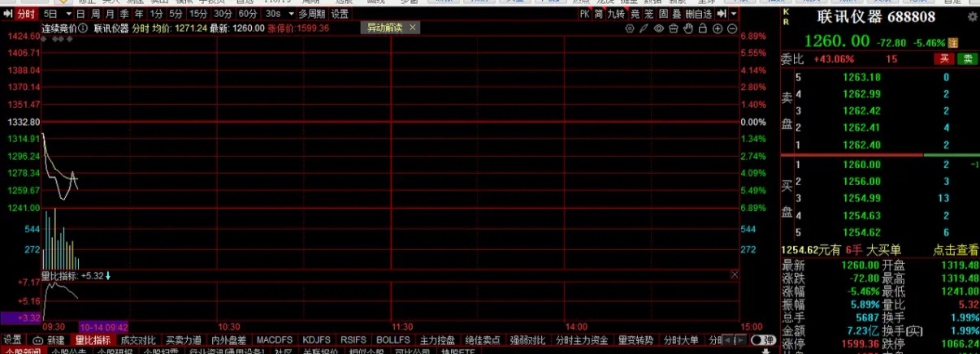Screen dimensions: 980x354
Task: Toggle the eye visibility icon
Action: 659,28
